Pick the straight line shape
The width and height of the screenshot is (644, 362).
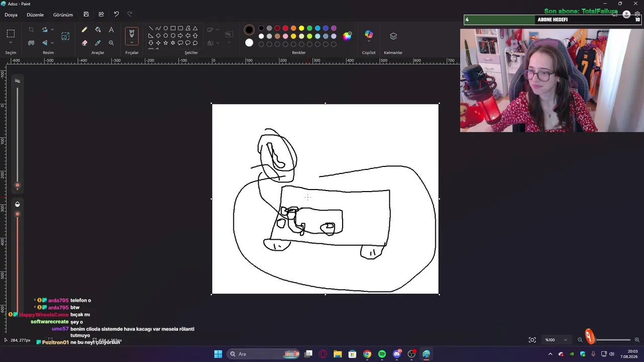[150, 28]
